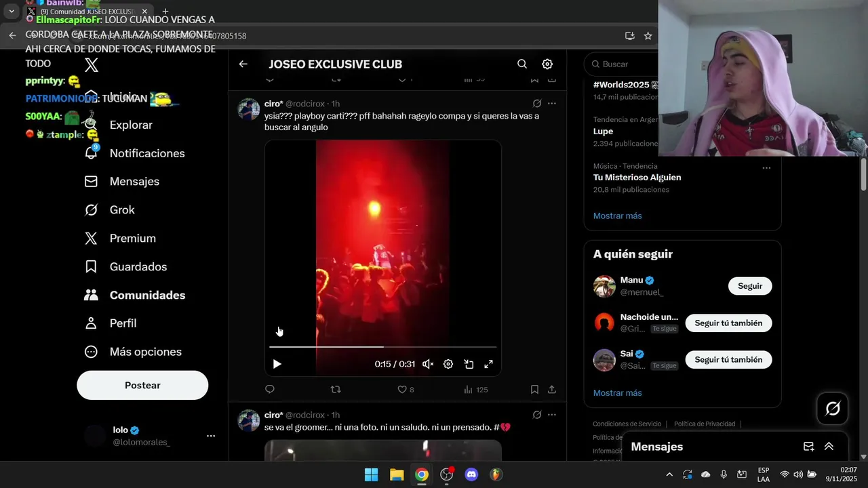Open a new browser tab
The image size is (868, 488).
[165, 12]
